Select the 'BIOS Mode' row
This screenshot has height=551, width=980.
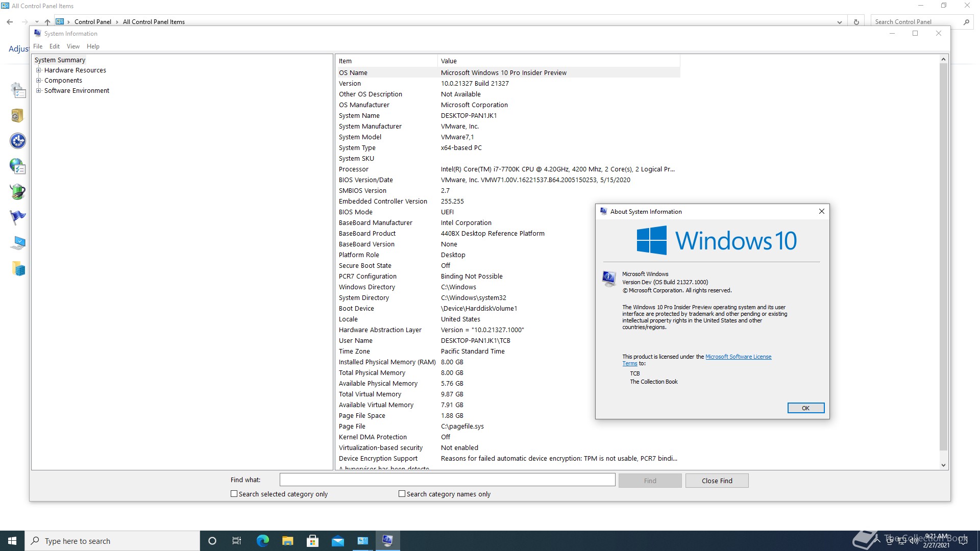click(508, 212)
